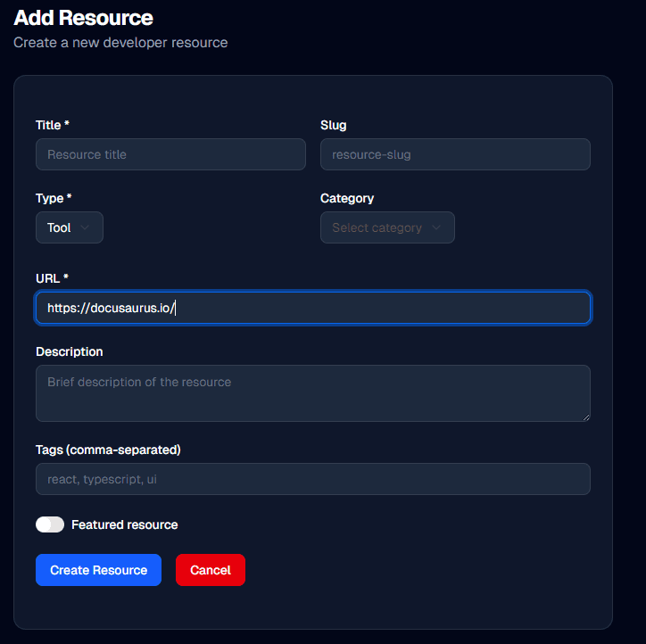Select the Brief description textarea
This screenshot has width=646, height=644.
[x=312, y=392]
